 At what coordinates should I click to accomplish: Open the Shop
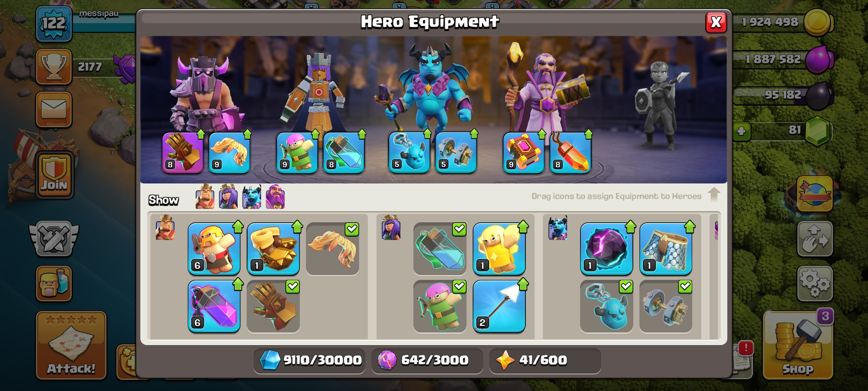(798, 345)
